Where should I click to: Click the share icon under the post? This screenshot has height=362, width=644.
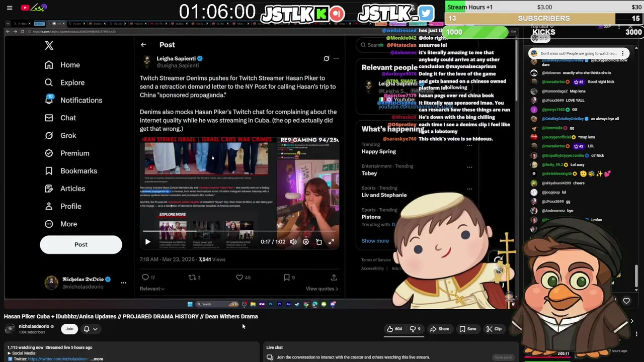(334, 277)
